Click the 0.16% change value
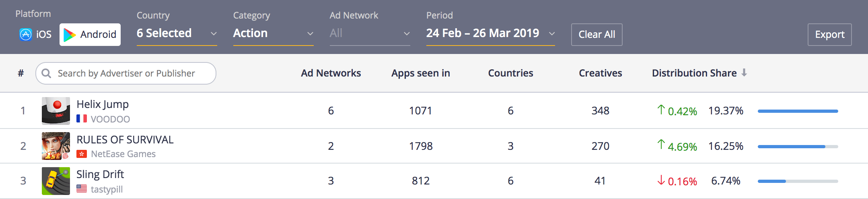This screenshot has width=868, height=199. coord(682,182)
